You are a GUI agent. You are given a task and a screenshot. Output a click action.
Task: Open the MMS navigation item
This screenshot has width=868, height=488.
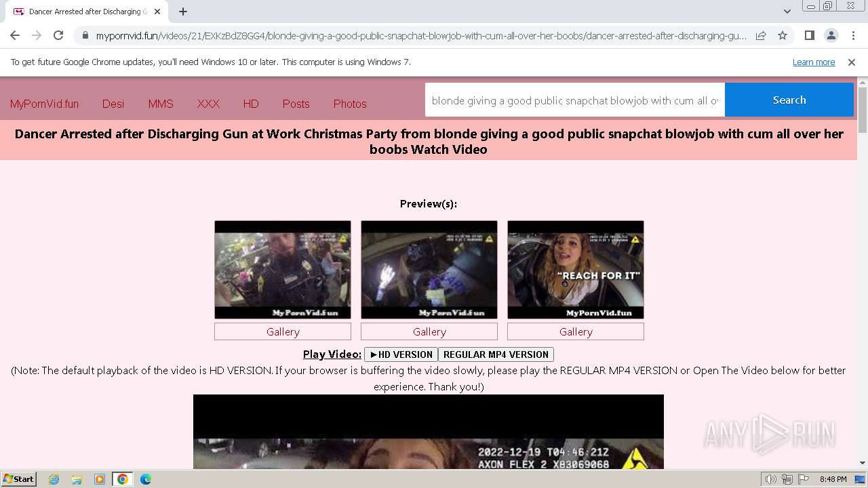pos(161,104)
